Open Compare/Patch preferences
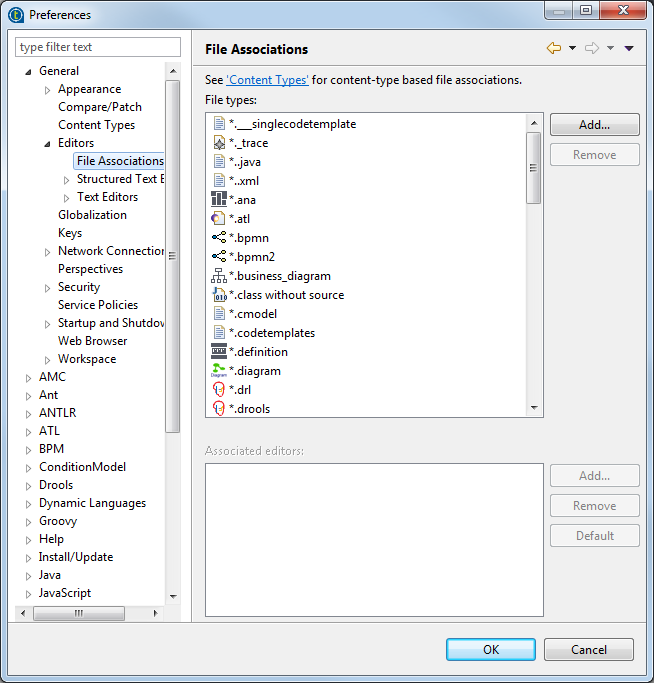The image size is (654, 683). pos(100,107)
